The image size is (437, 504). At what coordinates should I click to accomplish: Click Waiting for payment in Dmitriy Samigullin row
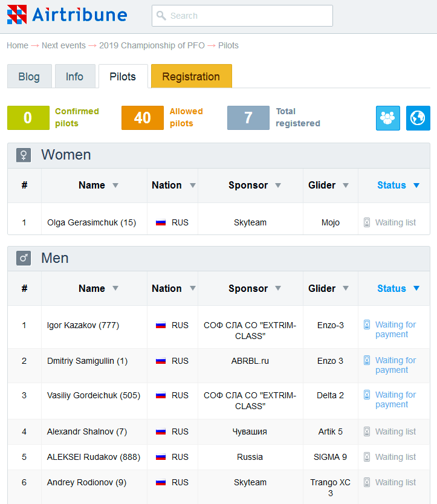coord(395,365)
